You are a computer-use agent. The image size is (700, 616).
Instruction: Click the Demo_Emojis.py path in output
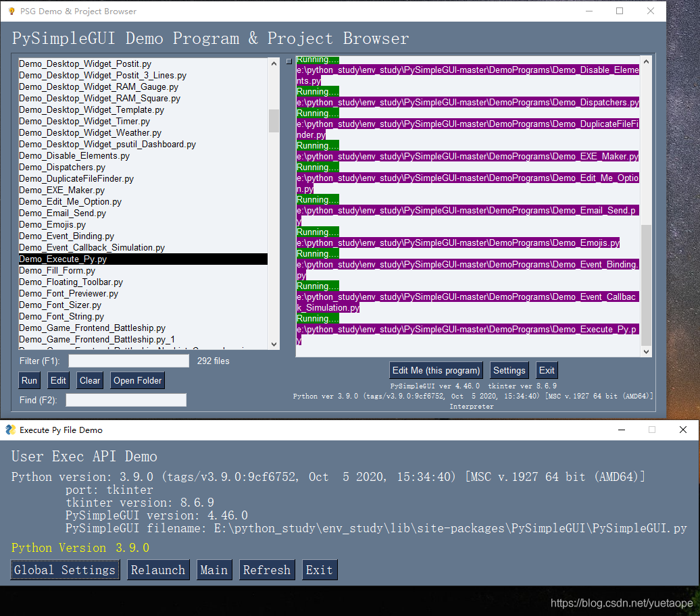click(x=458, y=243)
